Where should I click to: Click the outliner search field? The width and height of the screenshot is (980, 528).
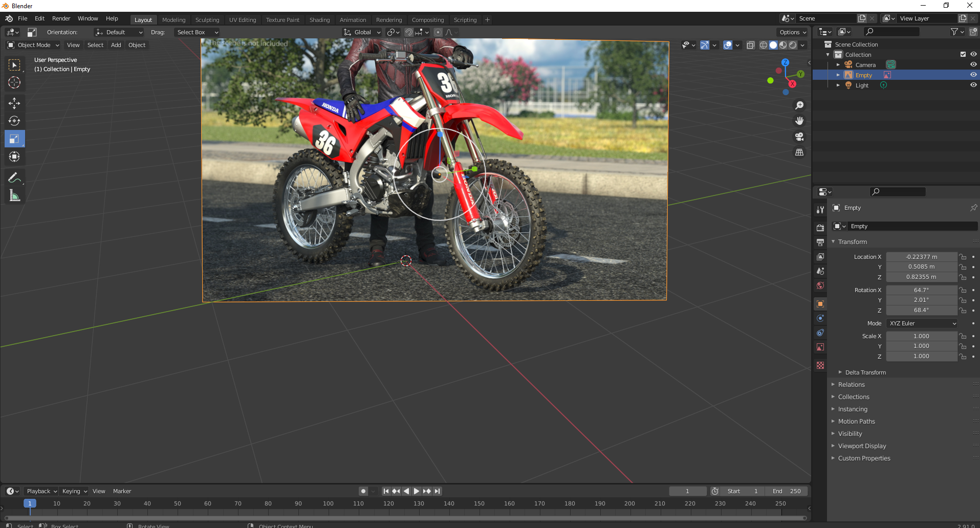pyautogui.click(x=891, y=32)
